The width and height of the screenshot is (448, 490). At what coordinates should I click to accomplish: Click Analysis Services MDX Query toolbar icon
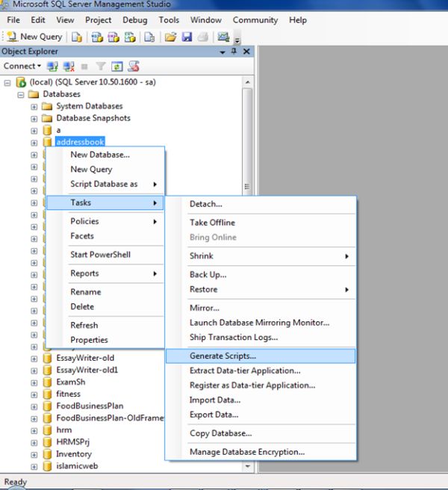[x=97, y=37]
